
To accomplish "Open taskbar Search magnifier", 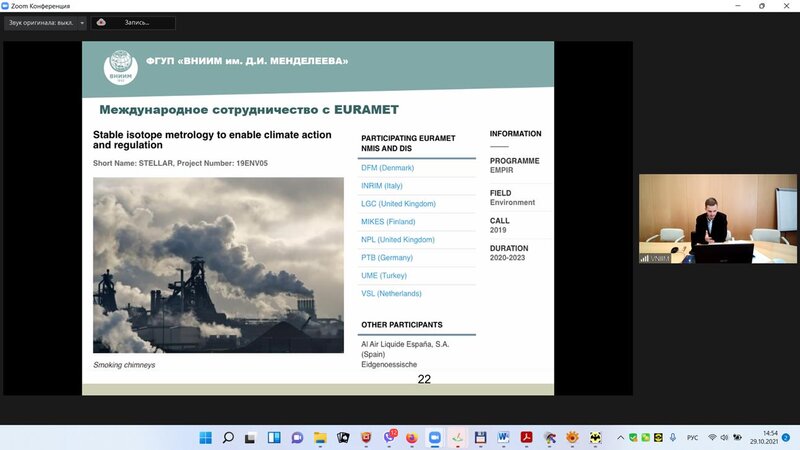I will (x=228, y=438).
